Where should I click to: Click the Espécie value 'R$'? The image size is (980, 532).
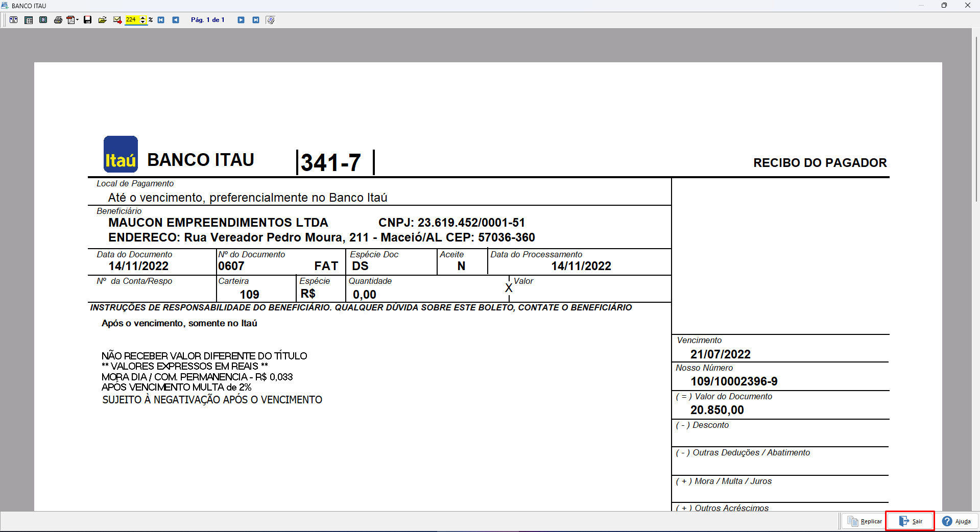(x=308, y=294)
